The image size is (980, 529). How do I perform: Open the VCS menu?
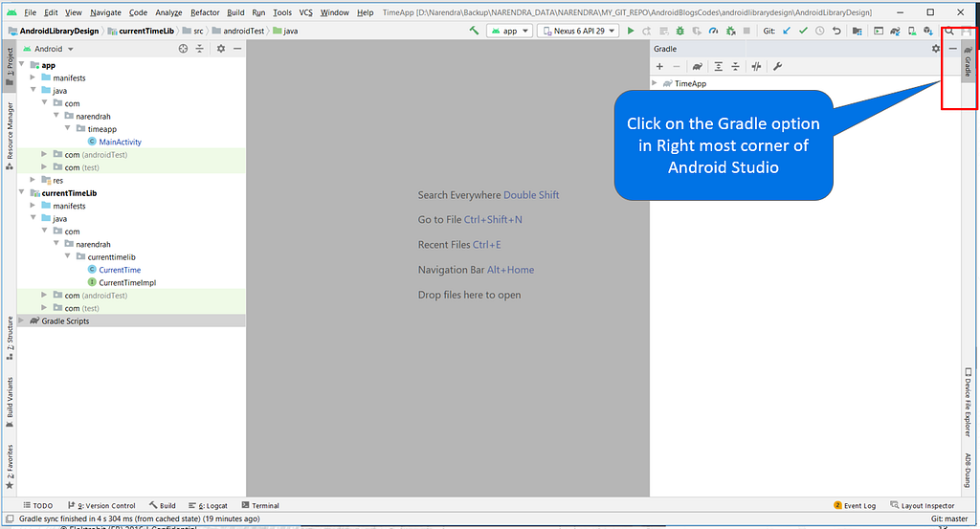point(305,12)
